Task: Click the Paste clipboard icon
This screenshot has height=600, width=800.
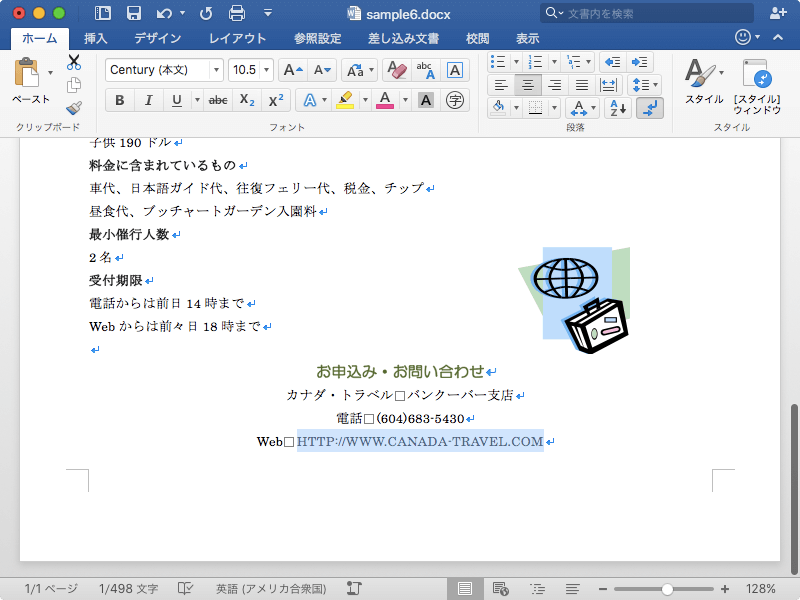Action: click(26, 72)
